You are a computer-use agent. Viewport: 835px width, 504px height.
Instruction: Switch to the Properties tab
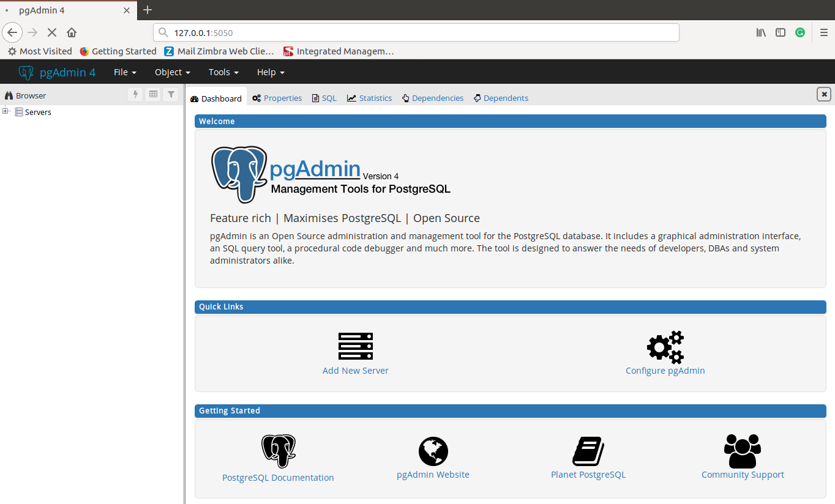277,98
